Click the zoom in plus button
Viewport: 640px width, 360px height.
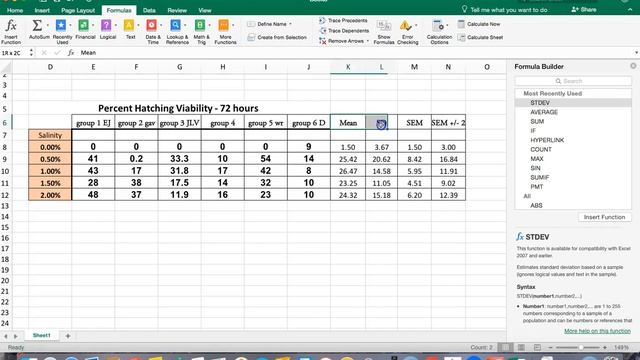[604, 347]
